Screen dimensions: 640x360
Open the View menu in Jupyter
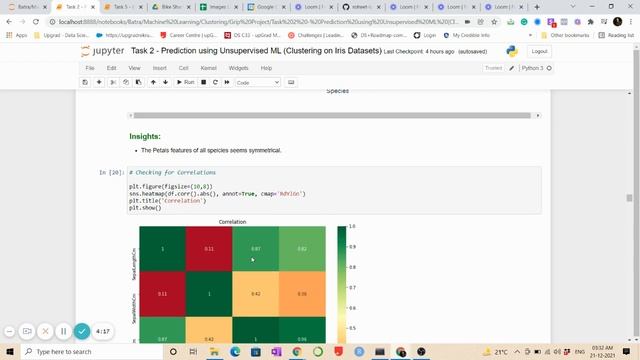[134, 68]
